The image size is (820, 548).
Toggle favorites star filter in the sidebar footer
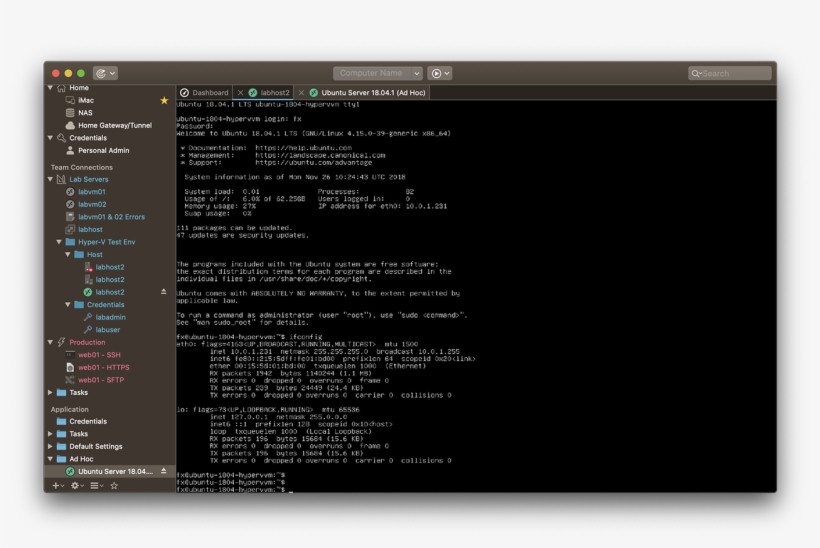click(x=114, y=485)
